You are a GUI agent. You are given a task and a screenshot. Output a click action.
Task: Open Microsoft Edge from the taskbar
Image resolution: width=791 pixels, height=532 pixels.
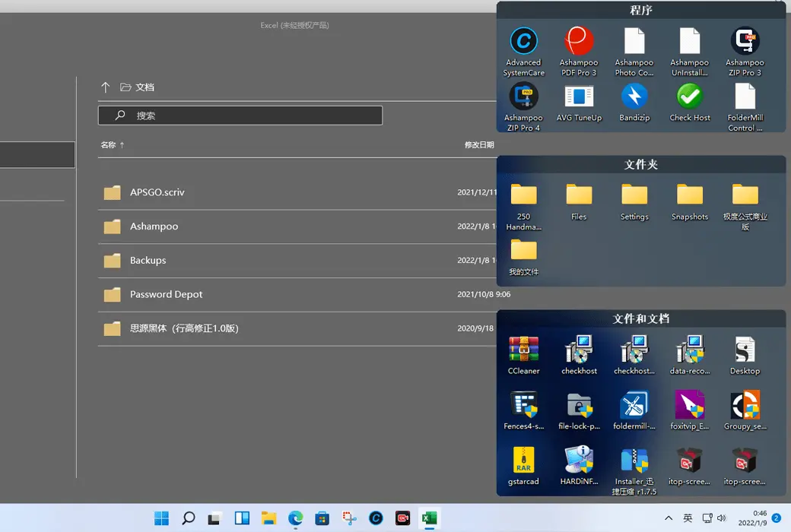[296, 518]
